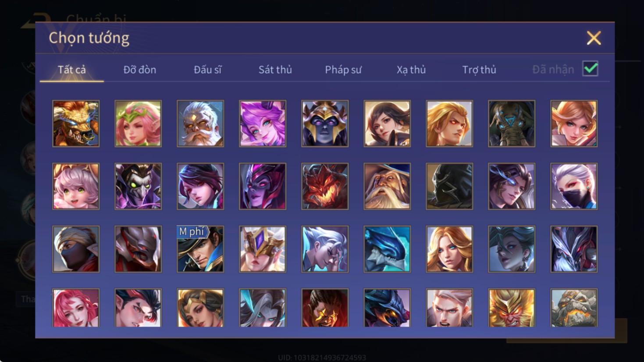Choose the golden monkey king hero
The height and width of the screenshot is (362, 644).
point(512,308)
